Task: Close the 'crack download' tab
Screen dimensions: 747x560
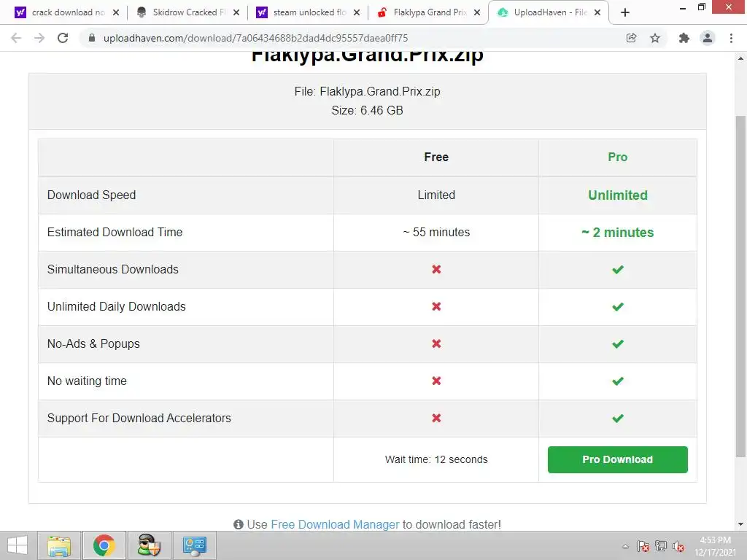Action: 116,13
